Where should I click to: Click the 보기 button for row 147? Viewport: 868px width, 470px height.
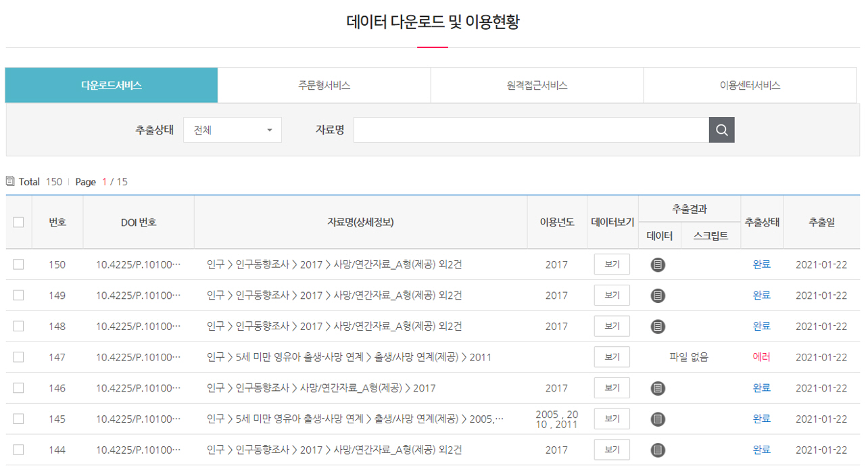coord(611,356)
